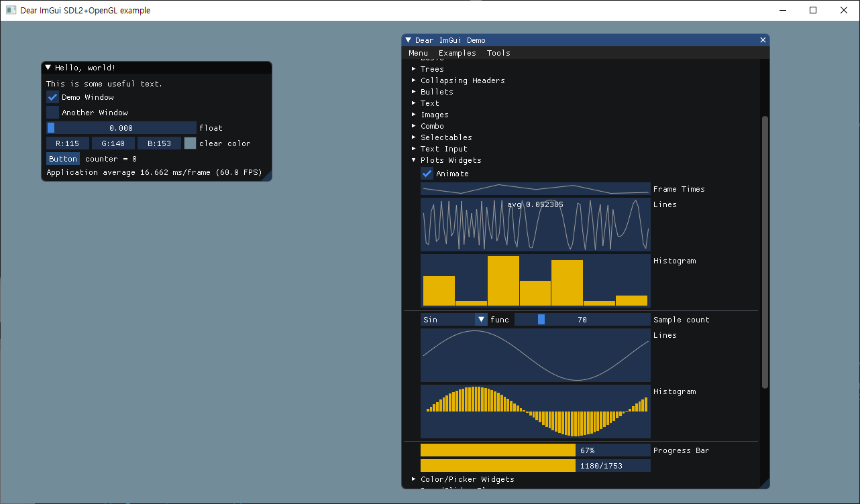Click the 'counter = 0' text

pos(111,159)
